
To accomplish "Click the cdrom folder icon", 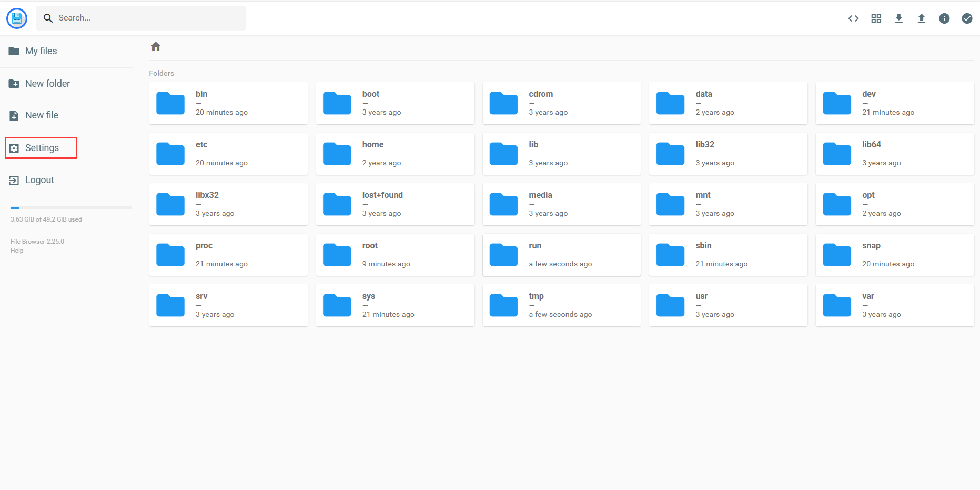I will (504, 103).
